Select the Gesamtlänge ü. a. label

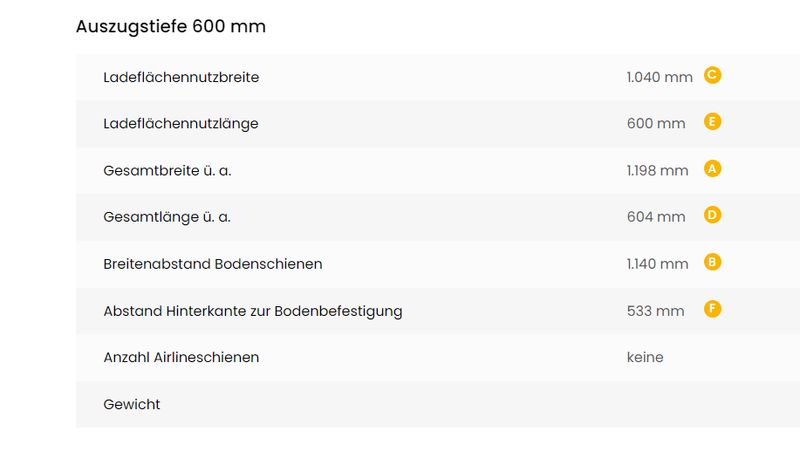[x=167, y=217]
